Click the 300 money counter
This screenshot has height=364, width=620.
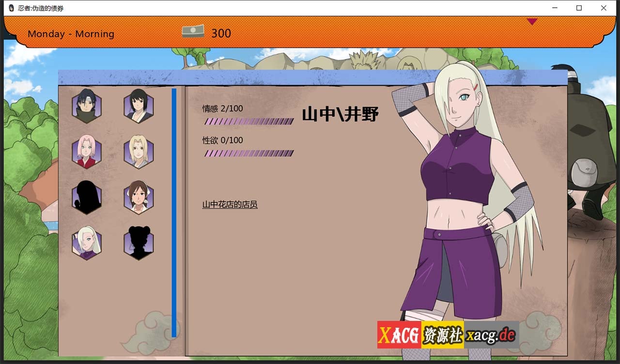(x=222, y=33)
